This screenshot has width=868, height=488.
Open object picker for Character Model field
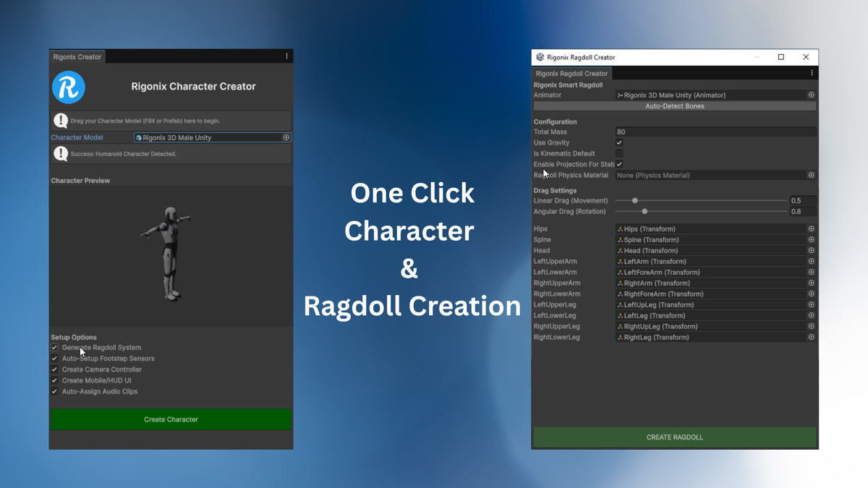[286, 137]
